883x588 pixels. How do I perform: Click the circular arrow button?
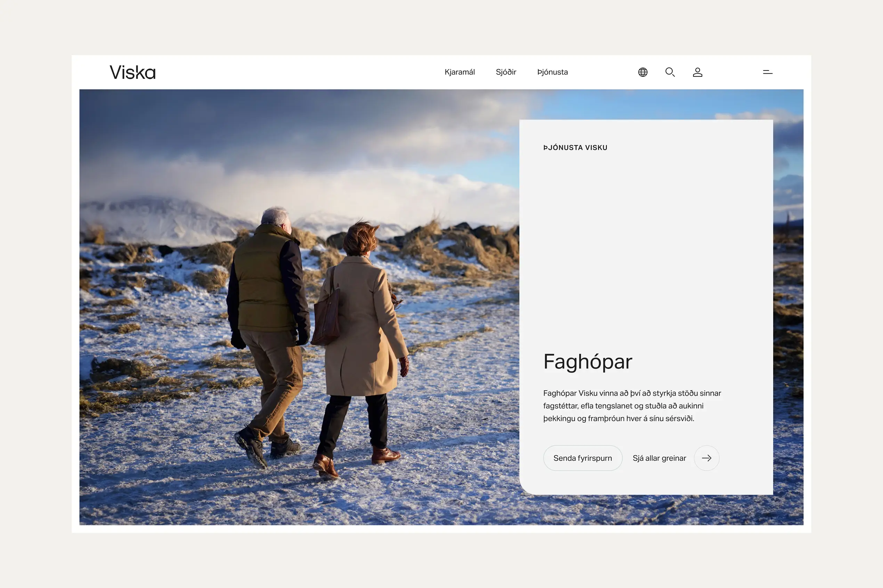706,458
